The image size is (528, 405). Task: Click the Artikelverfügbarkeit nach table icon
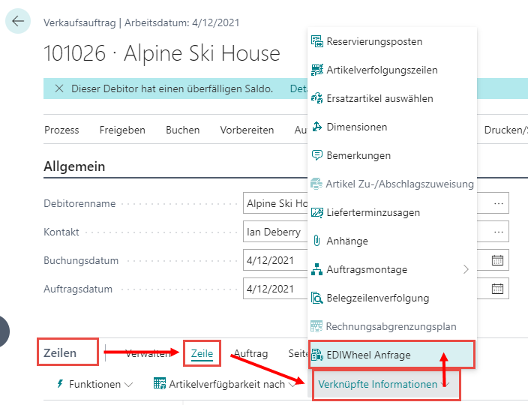pyautogui.click(x=160, y=383)
